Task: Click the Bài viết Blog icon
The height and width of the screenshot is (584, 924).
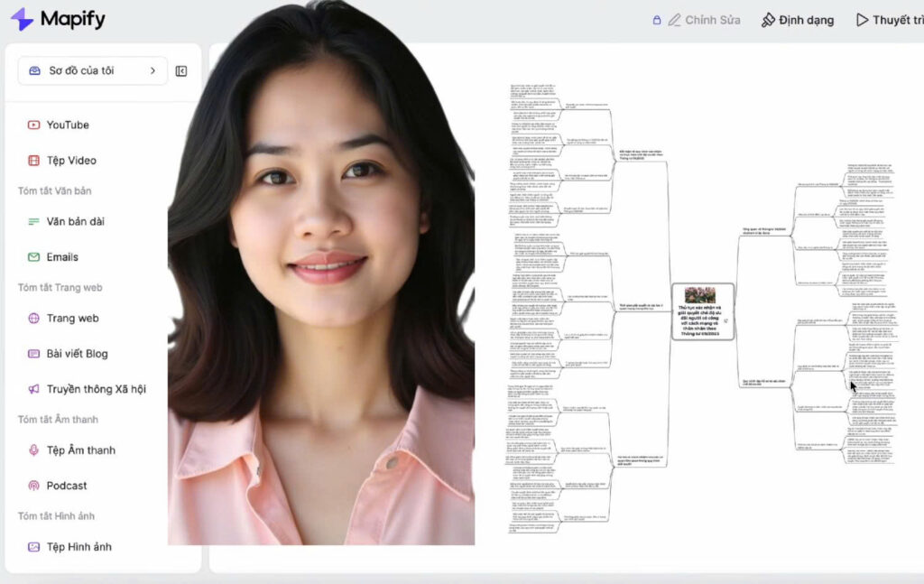Action: (33, 354)
